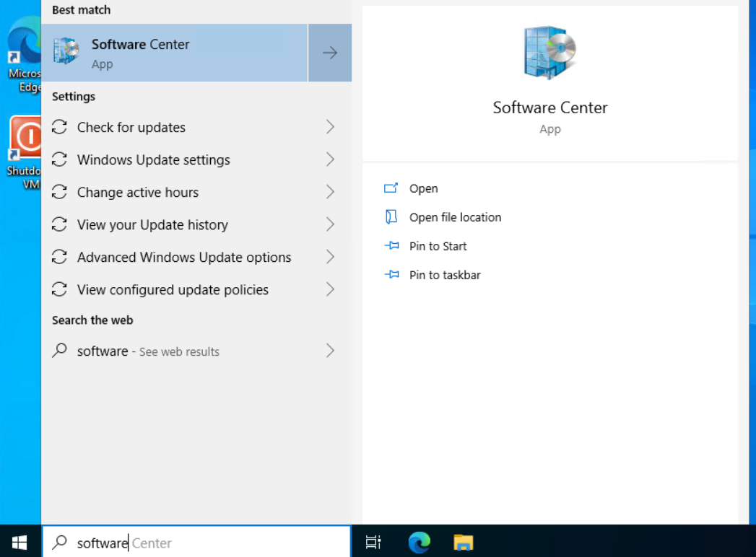The height and width of the screenshot is (557, 756).
Task: Click the Open file location icon
Action: coord(391,217)
